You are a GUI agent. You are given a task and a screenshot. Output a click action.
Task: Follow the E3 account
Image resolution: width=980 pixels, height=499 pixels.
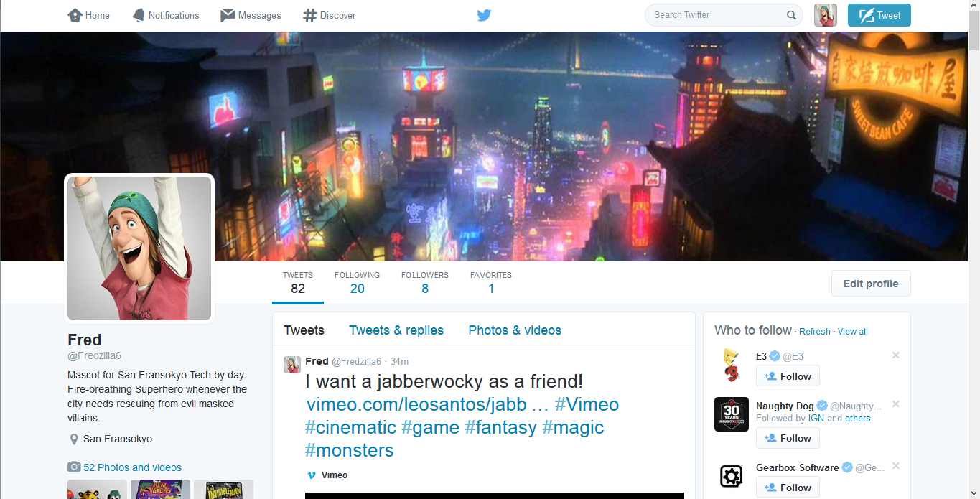pos(788,376)
